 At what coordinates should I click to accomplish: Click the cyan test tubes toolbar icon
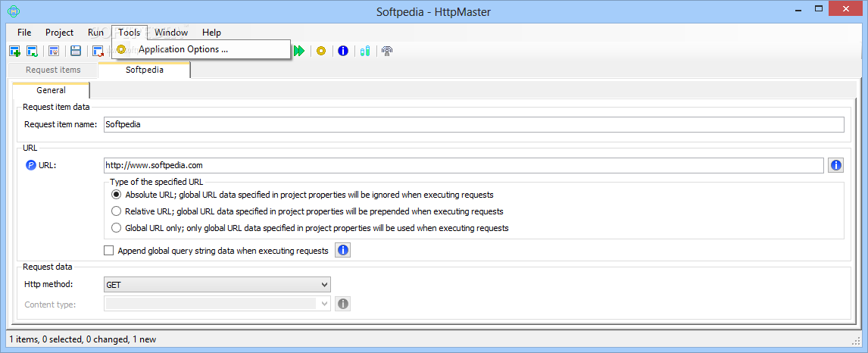[x=364, y=51]
